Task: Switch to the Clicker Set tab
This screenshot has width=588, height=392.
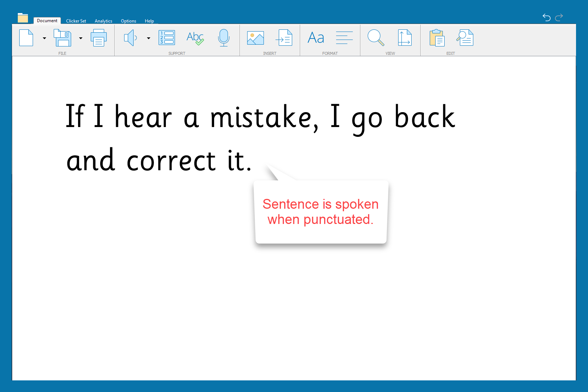Action: coord(76,21)
